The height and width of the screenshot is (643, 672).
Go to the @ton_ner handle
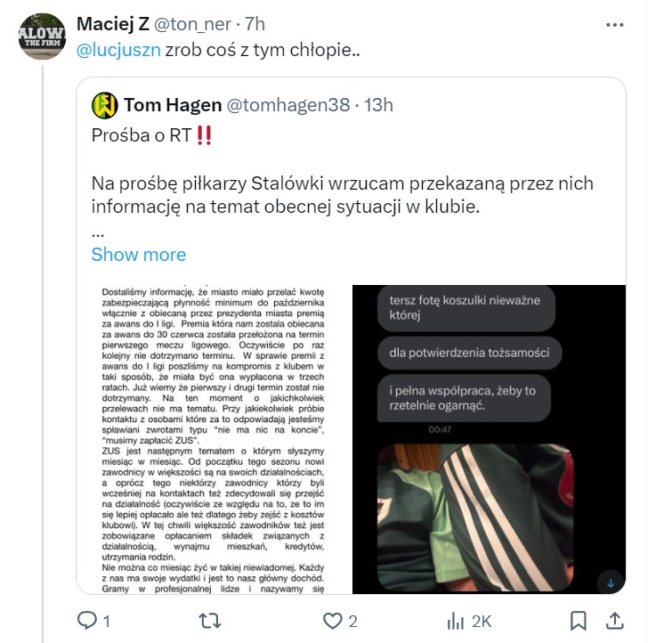tap(192, 24)
